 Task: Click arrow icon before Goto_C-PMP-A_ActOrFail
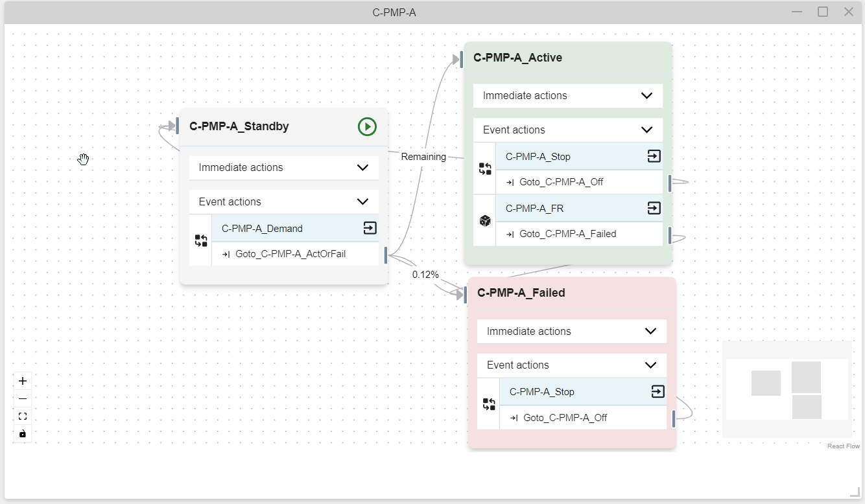(226, 254)
